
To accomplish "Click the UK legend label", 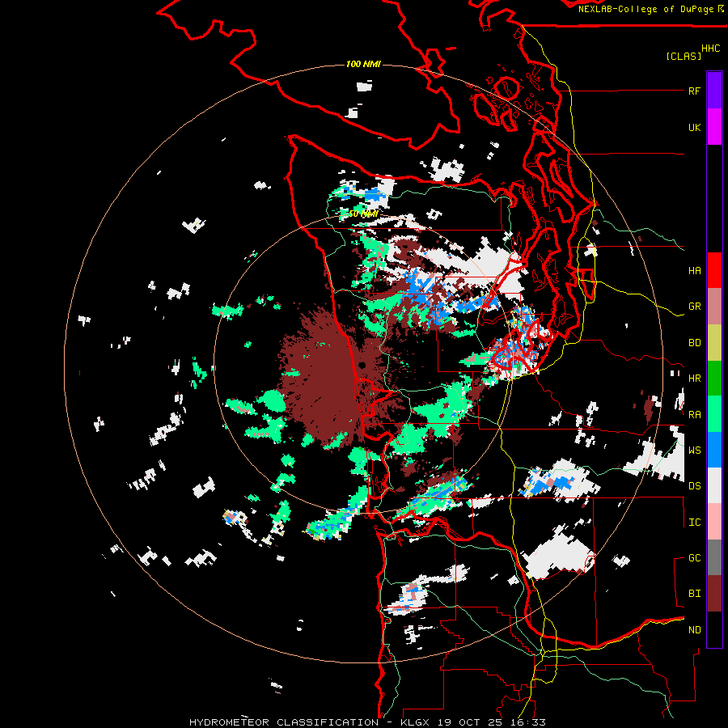I will coord(694,127).
